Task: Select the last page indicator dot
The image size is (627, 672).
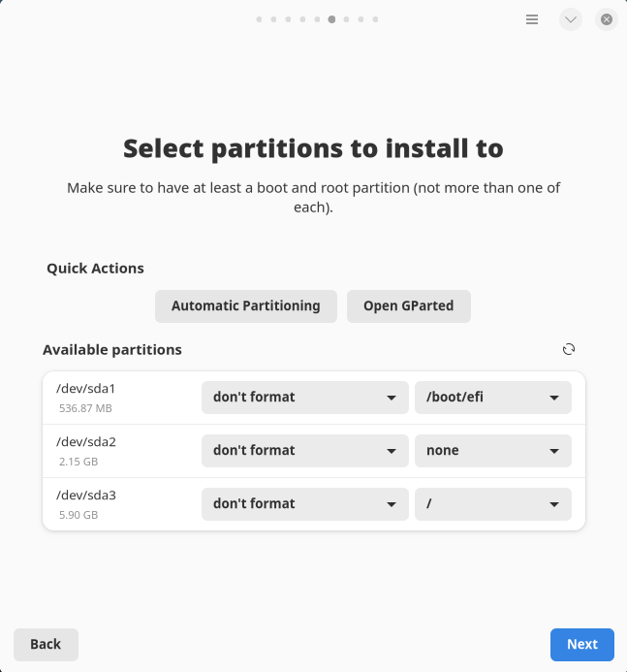Action: click(x=375, y=19)
